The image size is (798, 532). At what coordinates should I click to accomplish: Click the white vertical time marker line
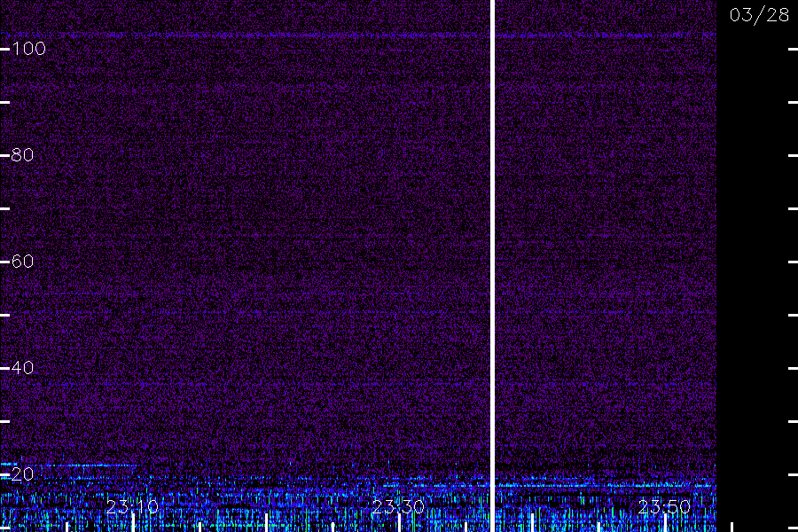(492, 266)
